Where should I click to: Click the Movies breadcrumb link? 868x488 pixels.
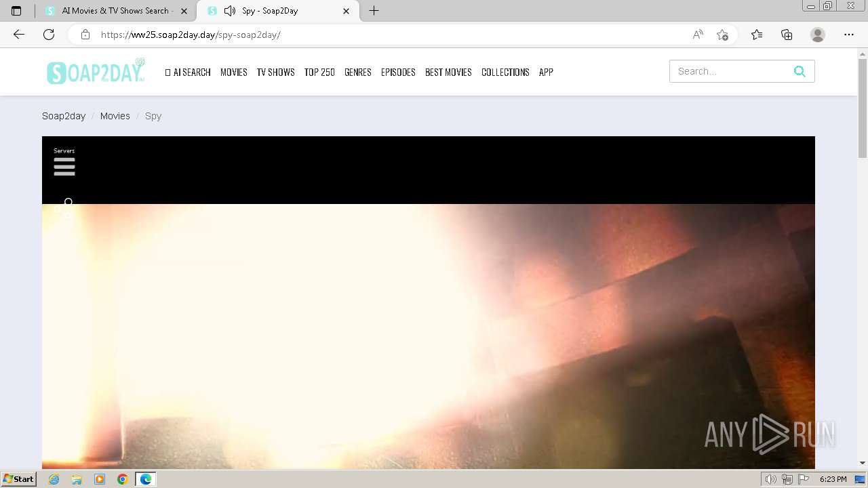pos(115,116)
